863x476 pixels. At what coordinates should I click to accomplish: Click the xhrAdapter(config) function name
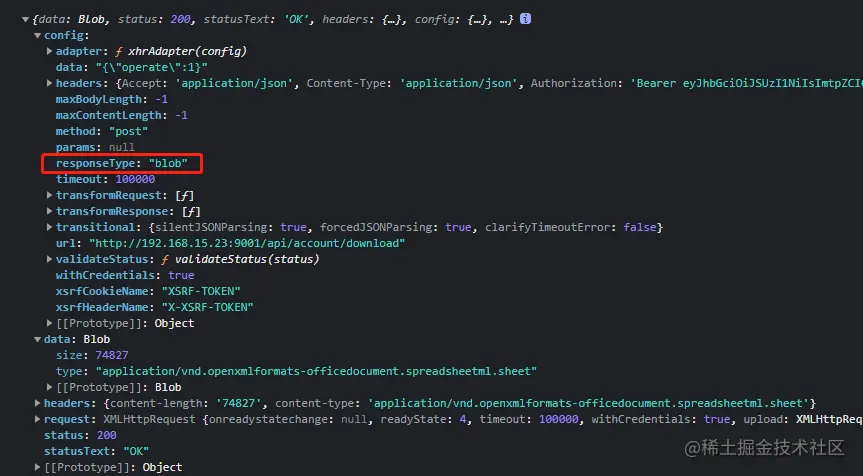pos(187,51)
